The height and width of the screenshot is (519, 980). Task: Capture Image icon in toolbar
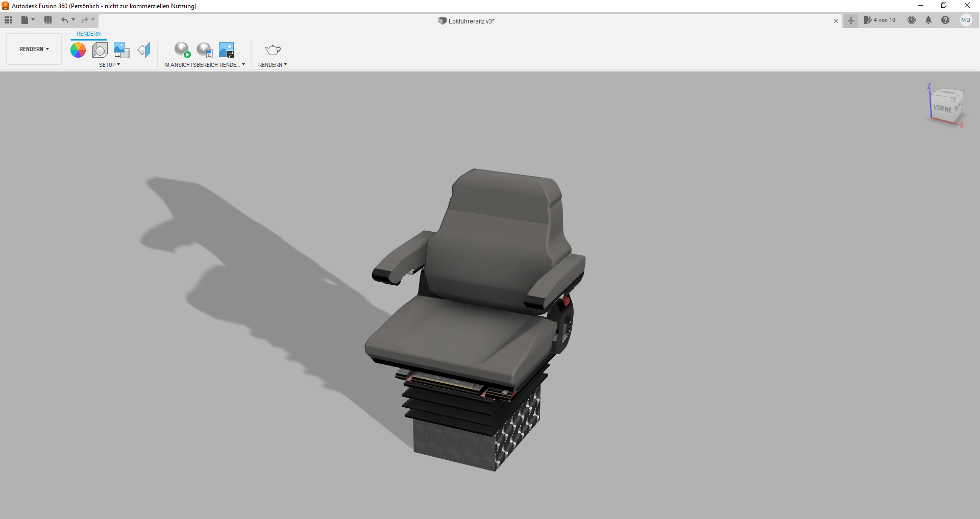227,50
